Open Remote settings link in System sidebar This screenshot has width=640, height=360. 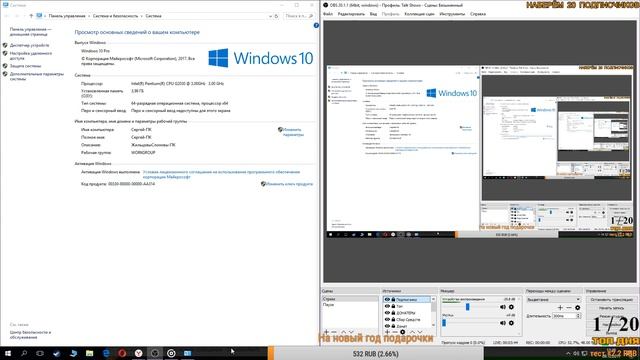click(31, 56)
